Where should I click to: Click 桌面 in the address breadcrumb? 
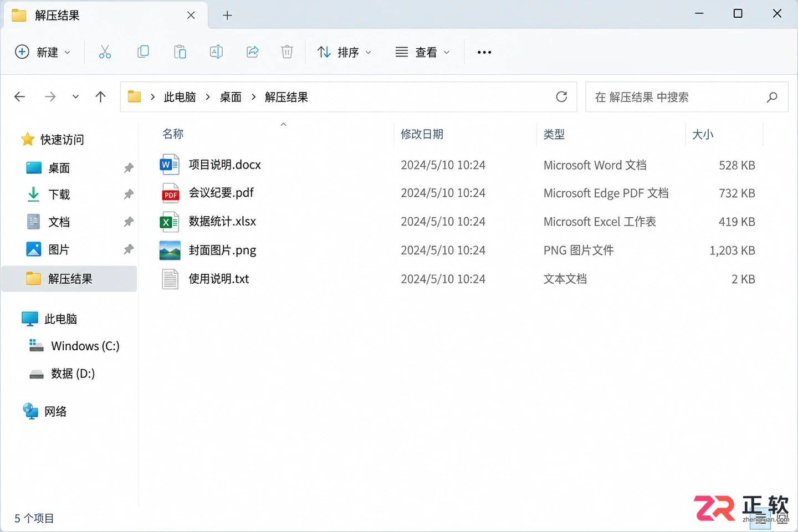tap(231, 97)
